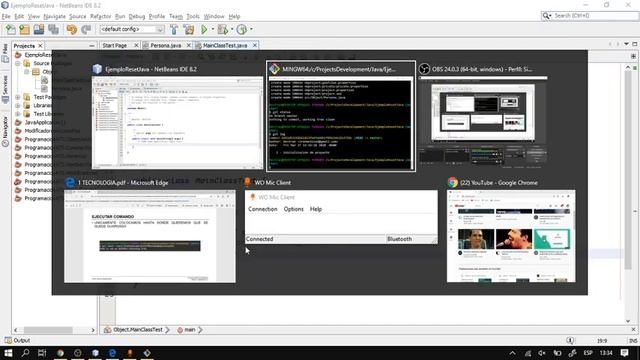Open the Files side panel
The image size is (640, 360).
point(5,53)
